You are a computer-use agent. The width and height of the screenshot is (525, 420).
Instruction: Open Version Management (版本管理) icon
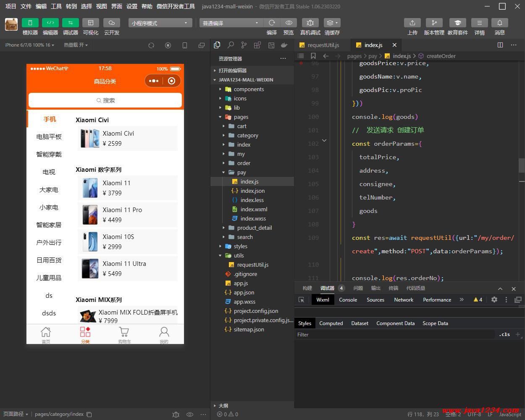pos(434,23)
